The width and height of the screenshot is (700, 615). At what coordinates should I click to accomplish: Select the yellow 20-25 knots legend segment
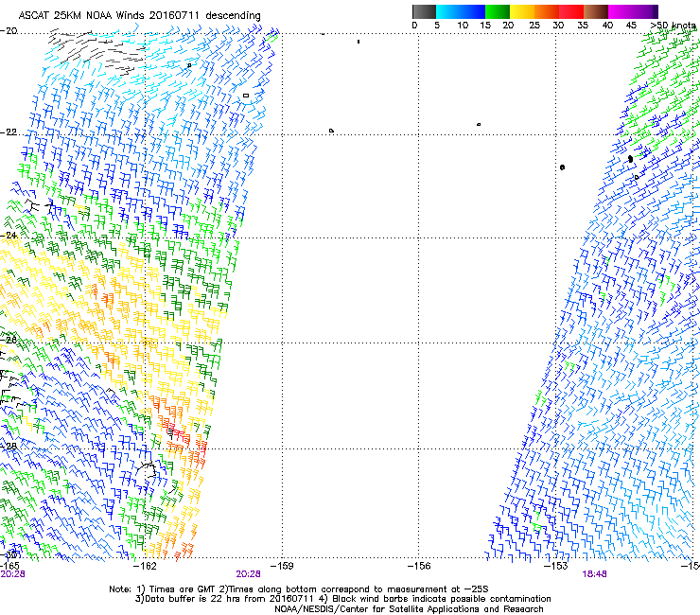(x=522, y=11)
